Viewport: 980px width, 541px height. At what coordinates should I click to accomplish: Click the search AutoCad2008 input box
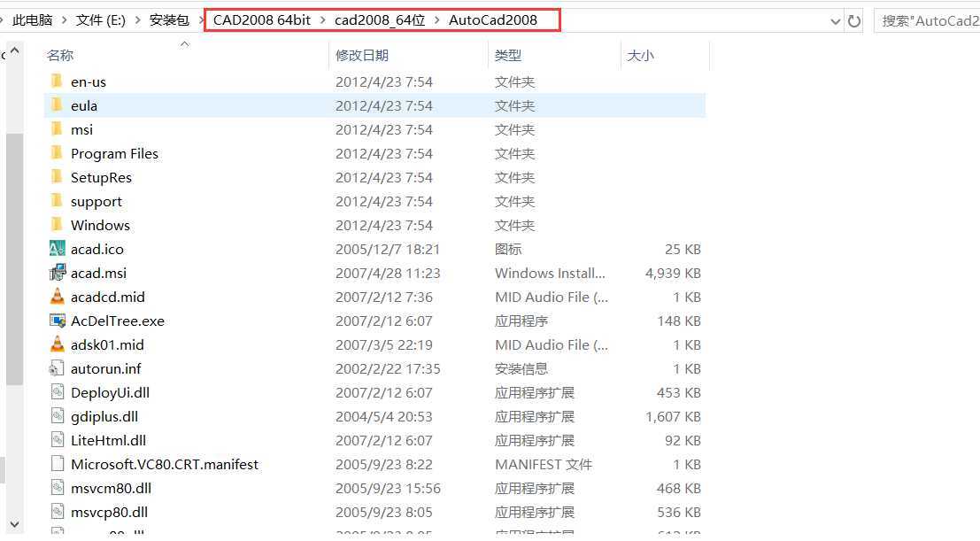point(928,21)
